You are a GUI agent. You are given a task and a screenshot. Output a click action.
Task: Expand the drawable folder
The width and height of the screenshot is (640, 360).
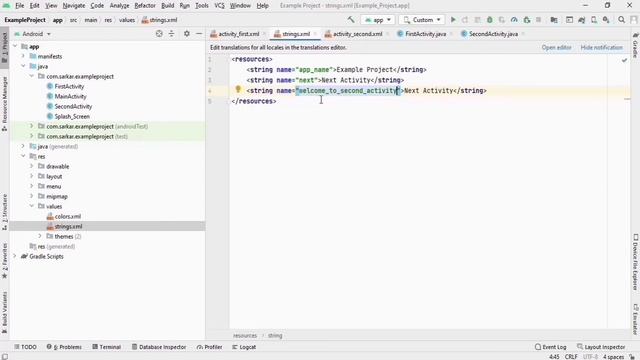click(x=31, y=166)
